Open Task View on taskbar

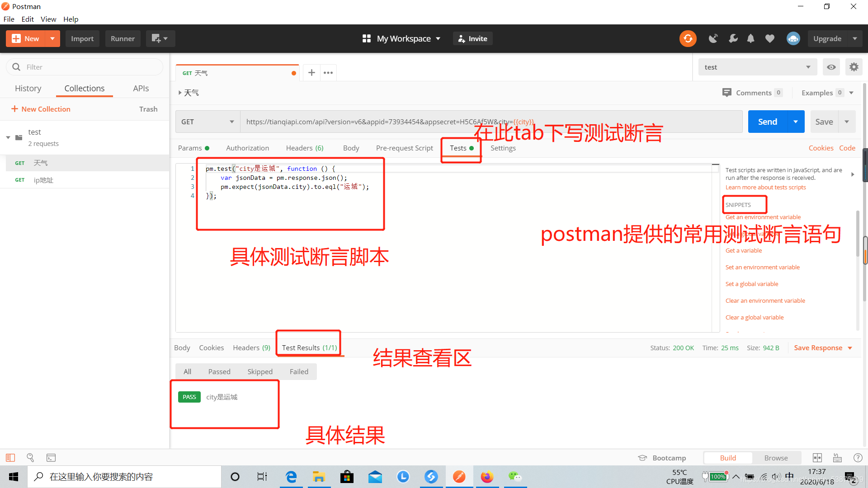(x=262, y=477)
